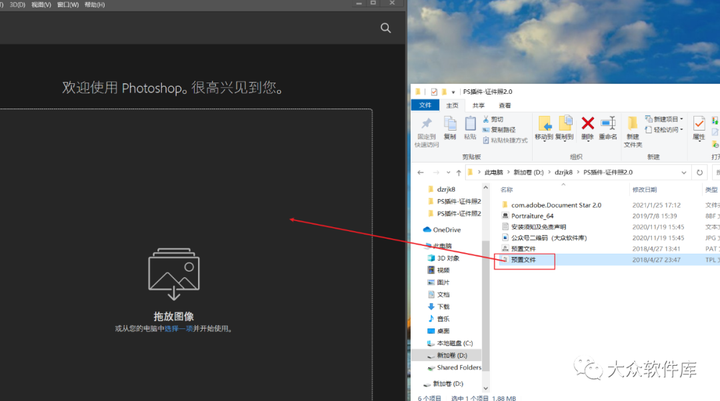Open the quick access toolbar customize arrow
Image resolution: width=720 pixels, height=401 pixels.
pyautogui.click(x=453, y=92)
